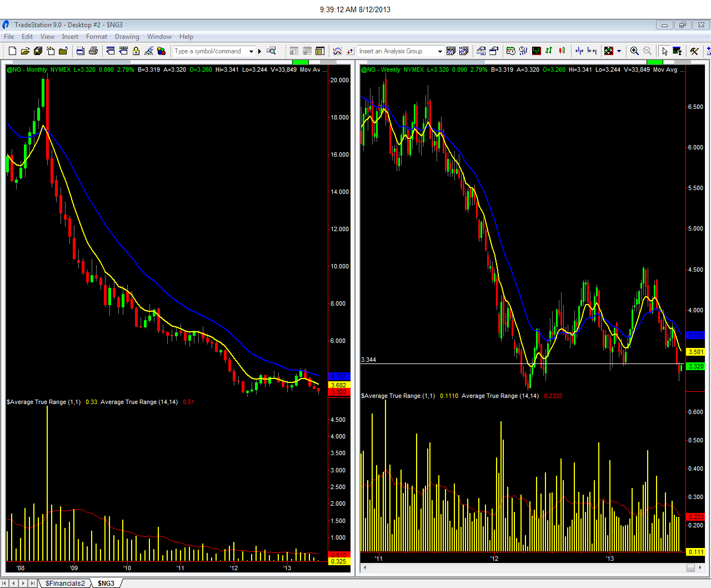
Task: Select the $NG3 workspace tab
Action: [106, 583]
